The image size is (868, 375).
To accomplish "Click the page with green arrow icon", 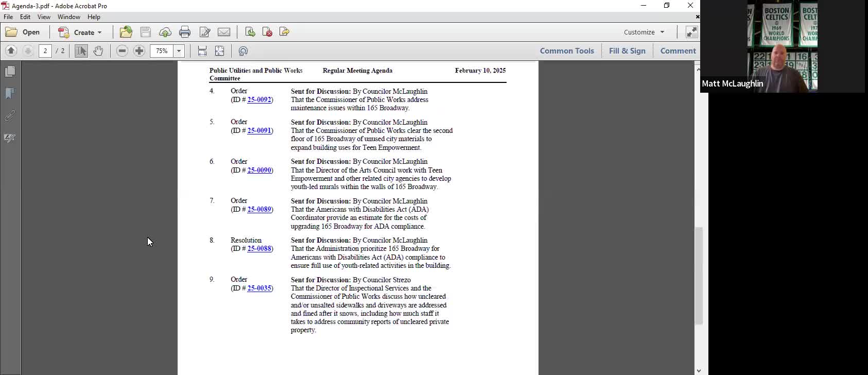I will pyautogui.click(x=250, y=32).
